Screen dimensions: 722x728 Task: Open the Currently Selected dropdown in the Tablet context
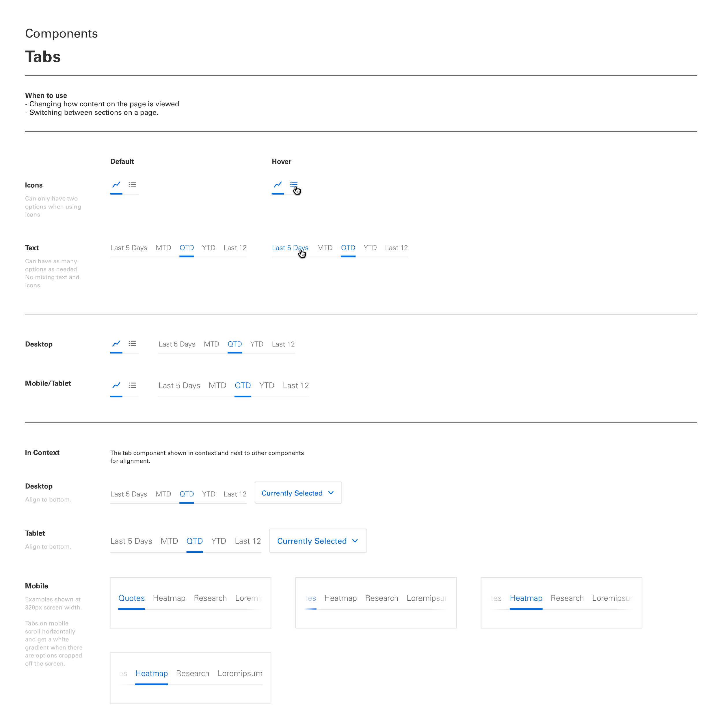(x=317, y=541)
